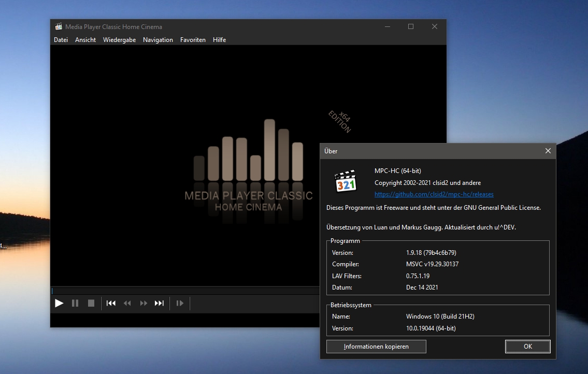Click compiler value MSVC v19.29.30137
The height and width of the screenshot is (374, 588).
click(x=432, y=264)
